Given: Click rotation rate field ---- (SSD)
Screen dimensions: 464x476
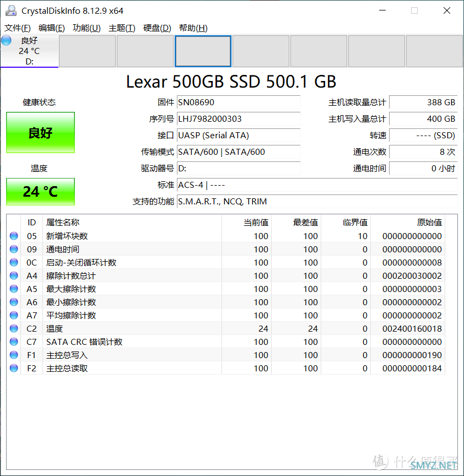Looking at the screenshot, I should (x=423, y=136).
